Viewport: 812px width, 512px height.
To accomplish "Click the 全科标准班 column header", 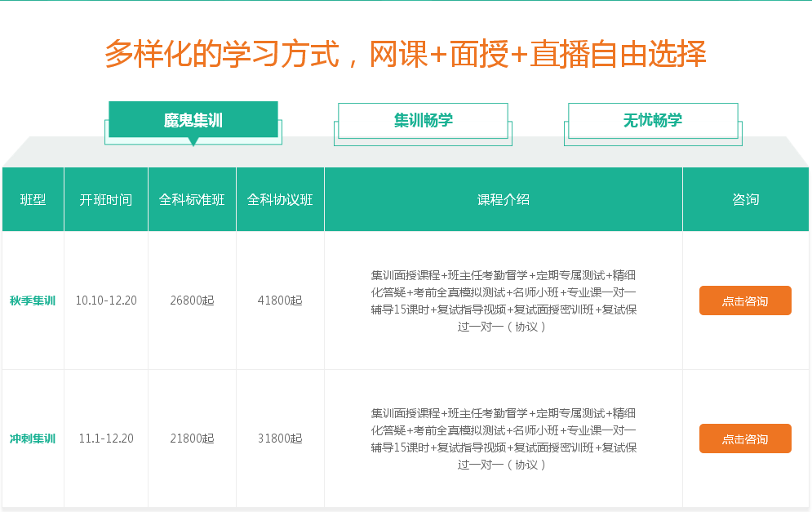I will point(192,198).
